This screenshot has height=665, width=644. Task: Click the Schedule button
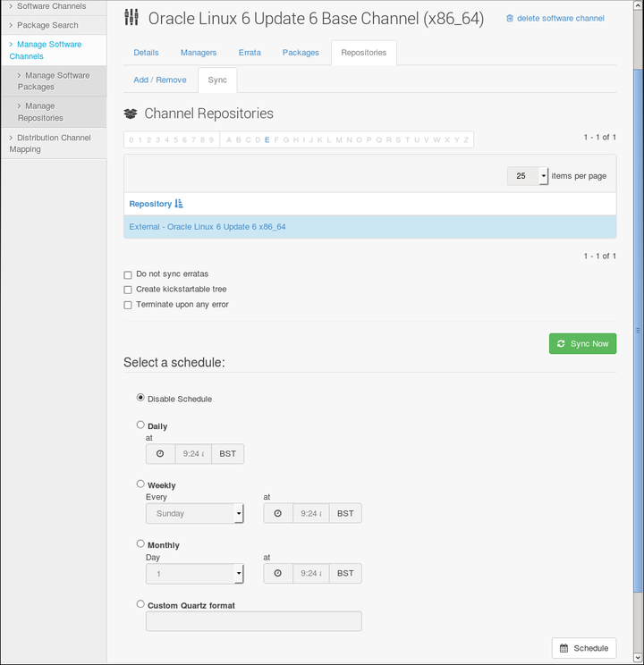point(584,648)
